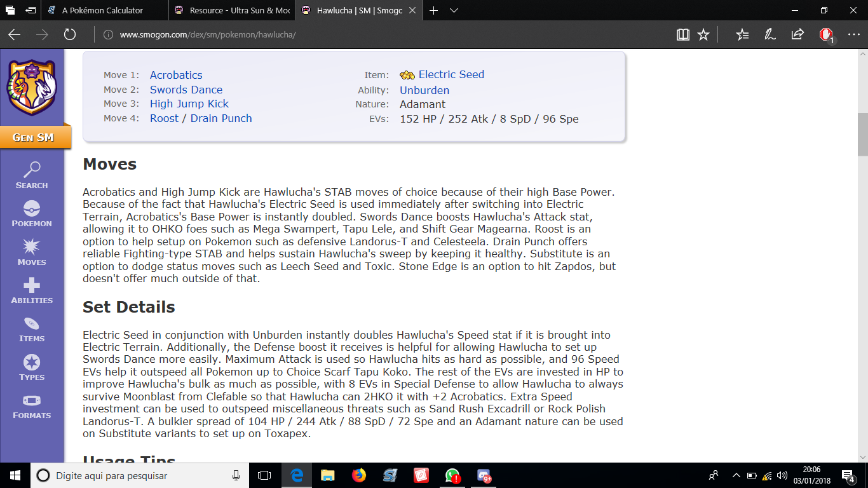Click the Moves section heading
This screenshot has width=868, height=488.
coord(110,164)
